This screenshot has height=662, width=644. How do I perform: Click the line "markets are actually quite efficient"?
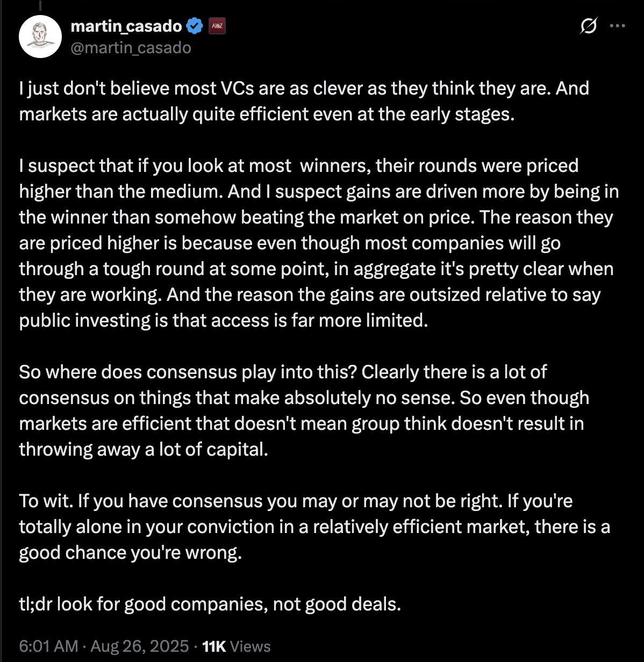pos(161,114)
